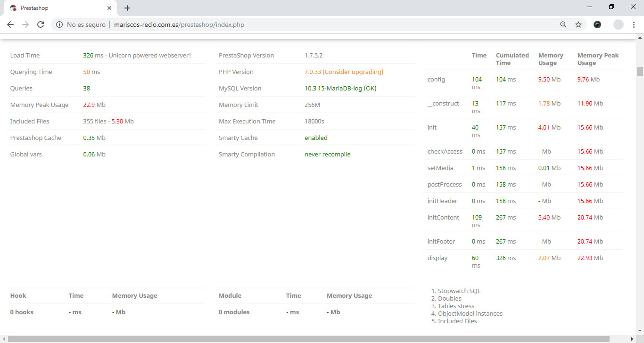Select the never recompile value
Image resolution: width=644 pixels, height=343 pixels.
coord(328,155)
